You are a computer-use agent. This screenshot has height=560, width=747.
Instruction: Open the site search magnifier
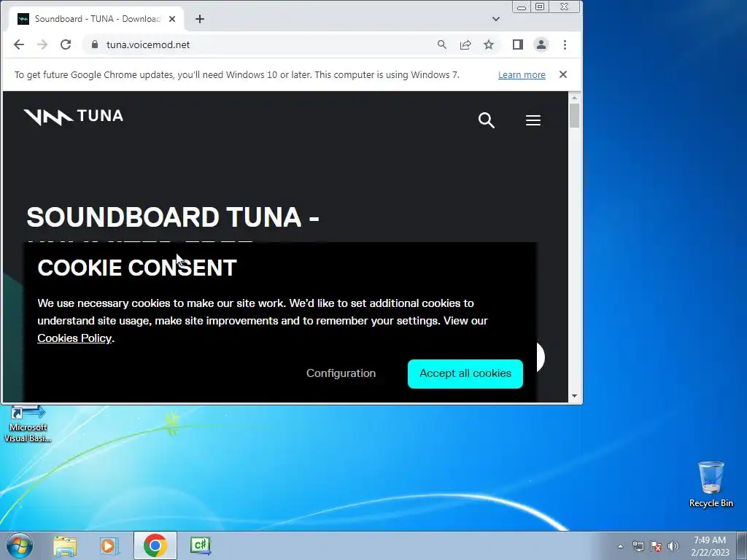tap(487, 120)
